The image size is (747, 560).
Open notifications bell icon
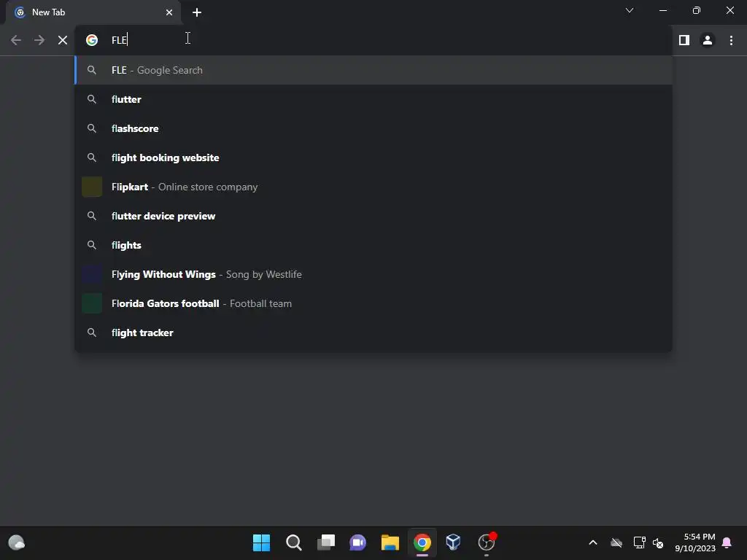pos(727,542)
